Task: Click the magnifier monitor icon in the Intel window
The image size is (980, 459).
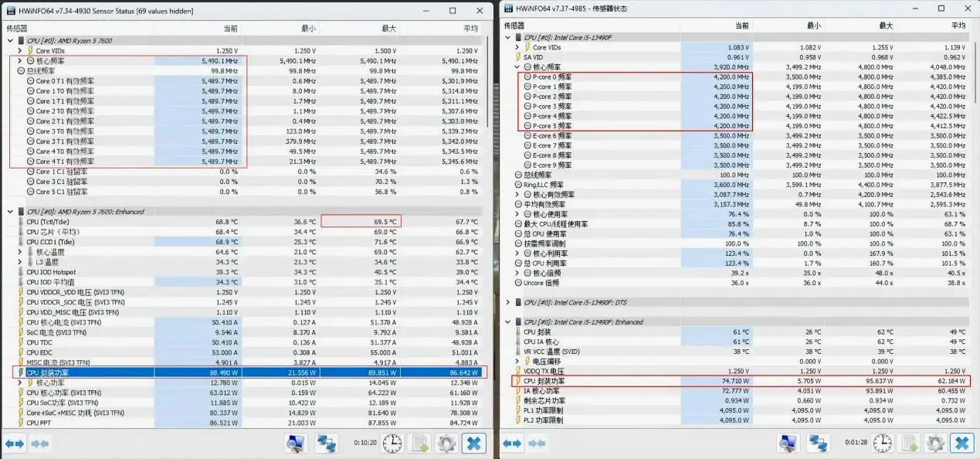Action: [788, 443]
